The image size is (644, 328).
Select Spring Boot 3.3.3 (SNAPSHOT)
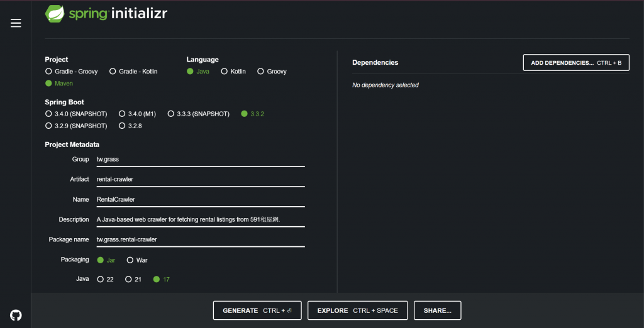(x=198, y=114)
